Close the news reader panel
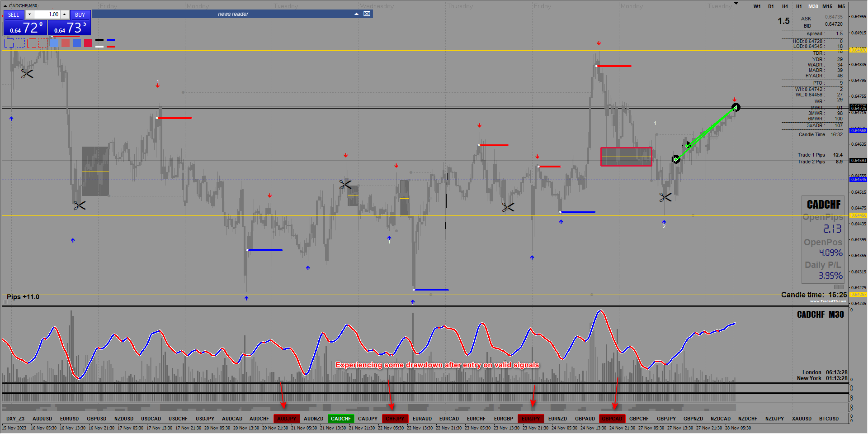Image resolution: width=868 pixels, height=434 pixels. (367, 14)
